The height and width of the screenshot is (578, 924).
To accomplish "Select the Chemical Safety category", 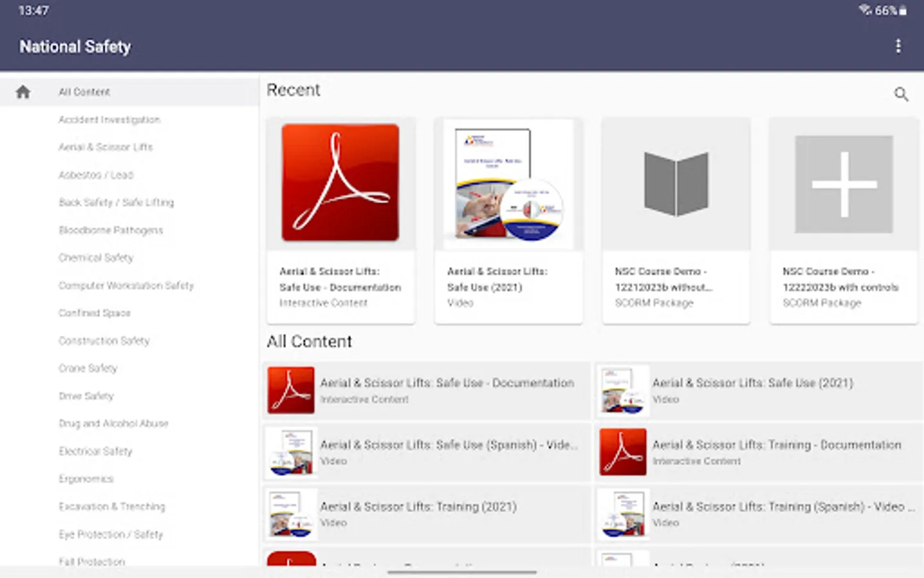I will tap(96, 258).
